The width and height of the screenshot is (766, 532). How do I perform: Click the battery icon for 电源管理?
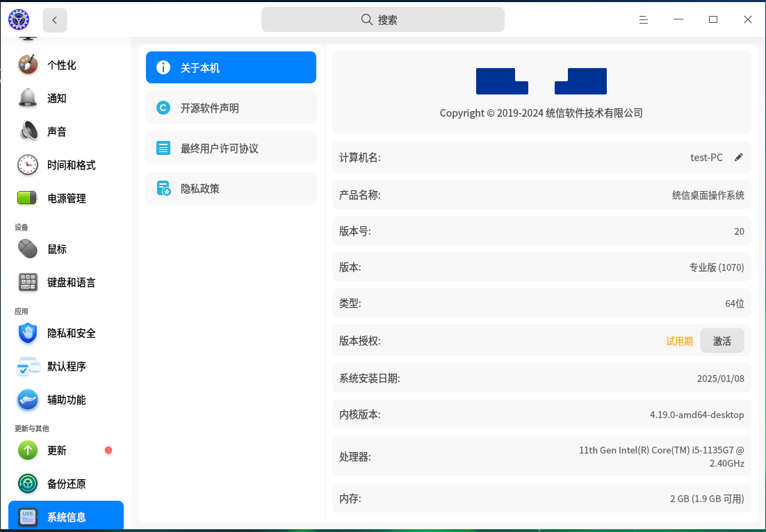27,198
